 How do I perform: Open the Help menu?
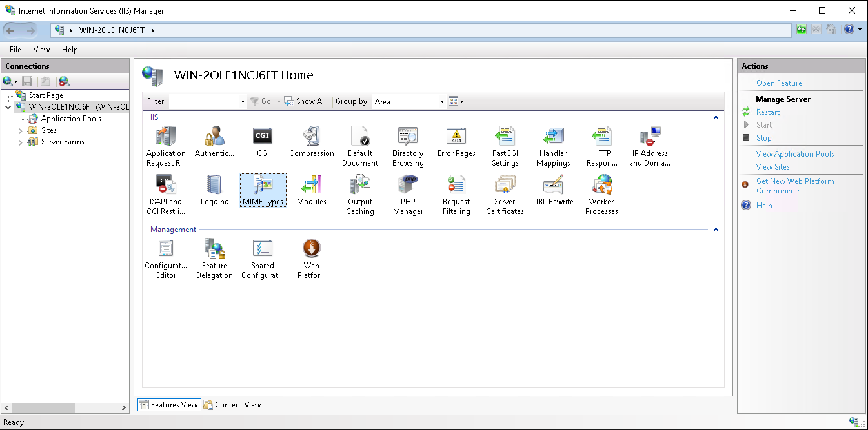pyautogui.click(x=70, y=50)
